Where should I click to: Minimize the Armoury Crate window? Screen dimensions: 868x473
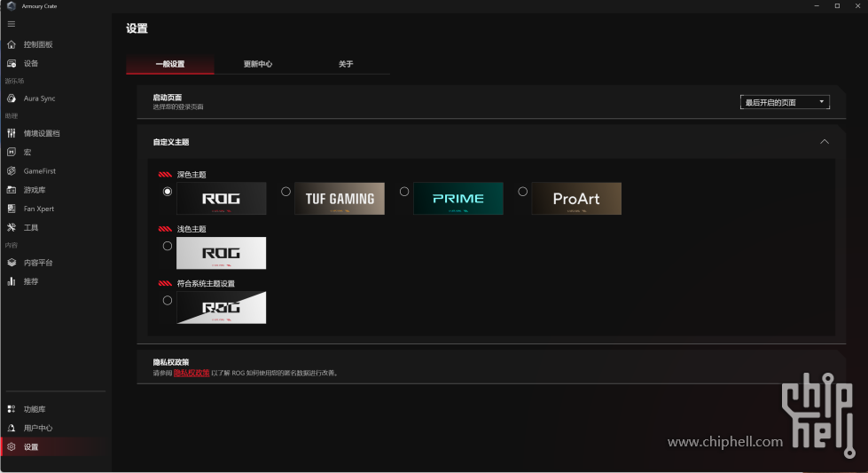click(817, 6)
